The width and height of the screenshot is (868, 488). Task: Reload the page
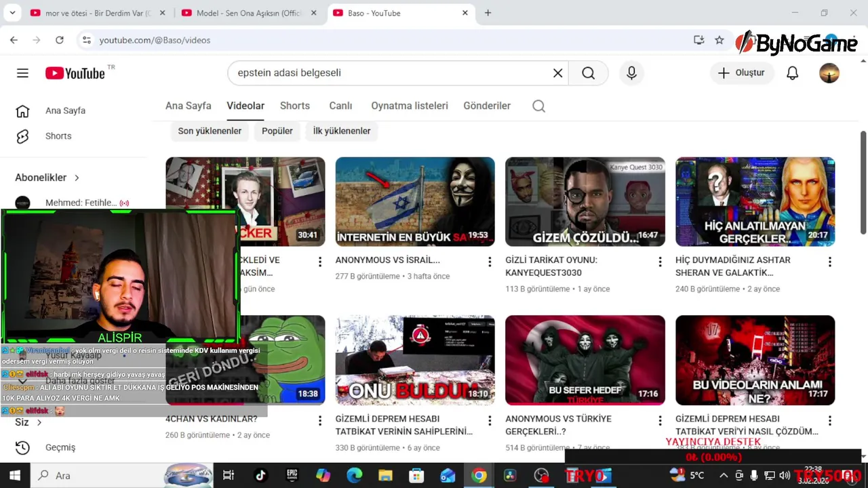point(60,40)
